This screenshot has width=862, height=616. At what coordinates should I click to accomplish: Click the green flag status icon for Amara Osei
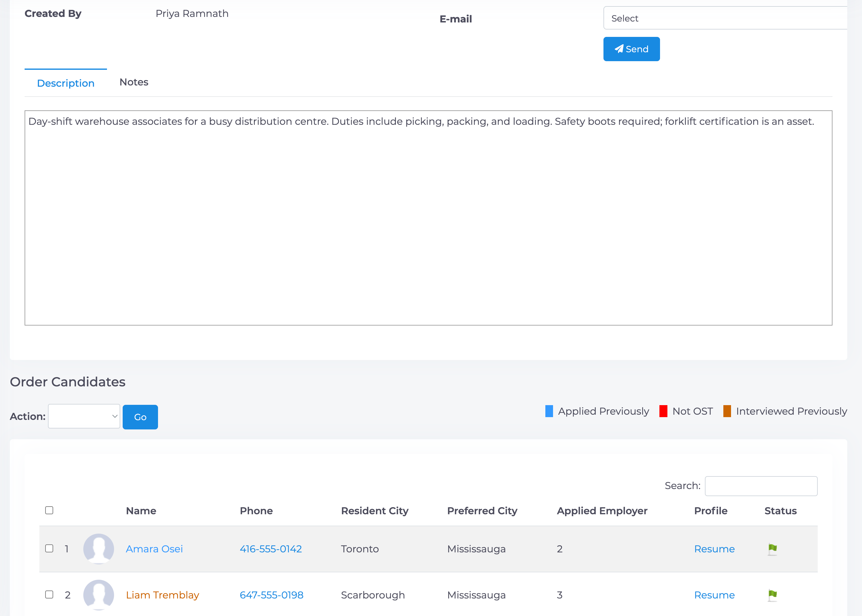[x=773, y=549]
